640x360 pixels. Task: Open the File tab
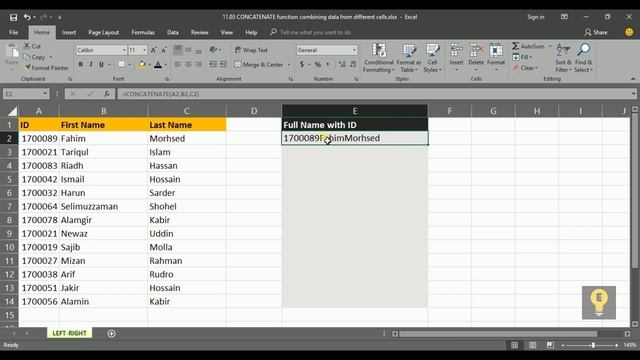click(x=13, y=32)
